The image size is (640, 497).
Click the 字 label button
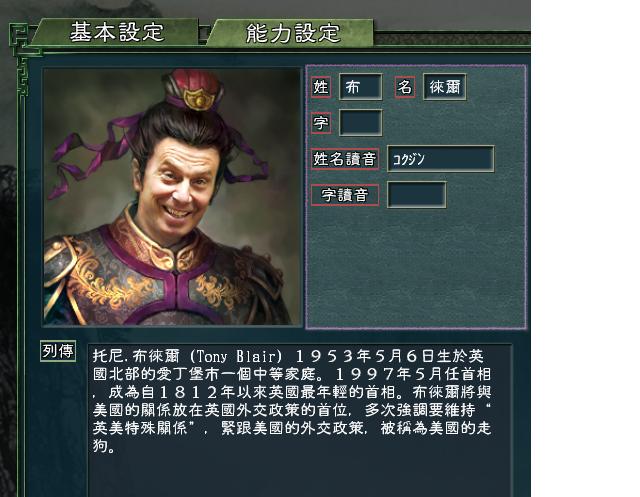click(x=321, y=122)
